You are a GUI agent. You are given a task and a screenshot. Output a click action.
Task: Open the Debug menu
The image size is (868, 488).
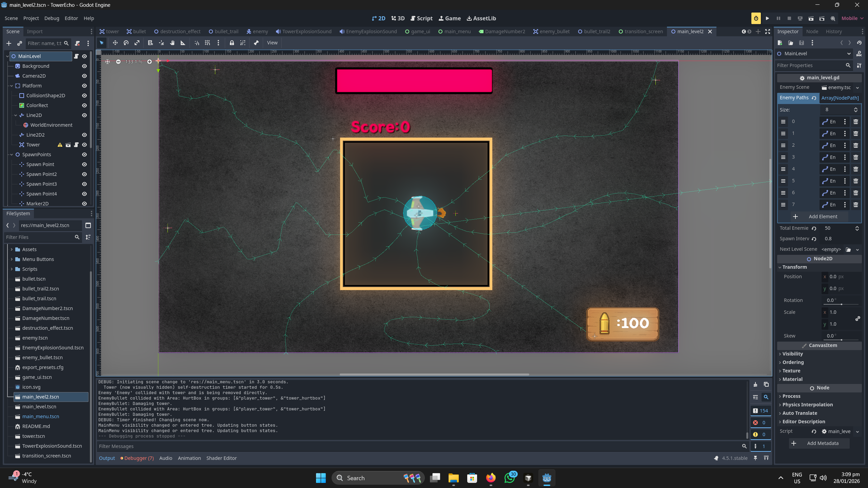pyautogui.click(x=52, y=18)
